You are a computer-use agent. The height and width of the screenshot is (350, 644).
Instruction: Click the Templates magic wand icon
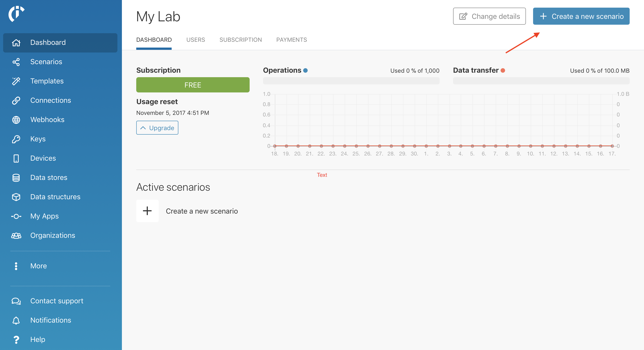(16, 81)
